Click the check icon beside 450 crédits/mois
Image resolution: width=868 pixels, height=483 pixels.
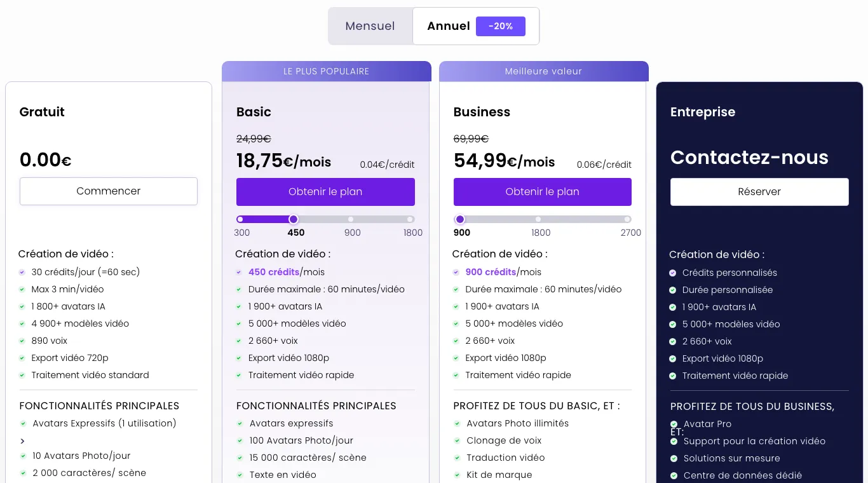click(x=240, y=272)
